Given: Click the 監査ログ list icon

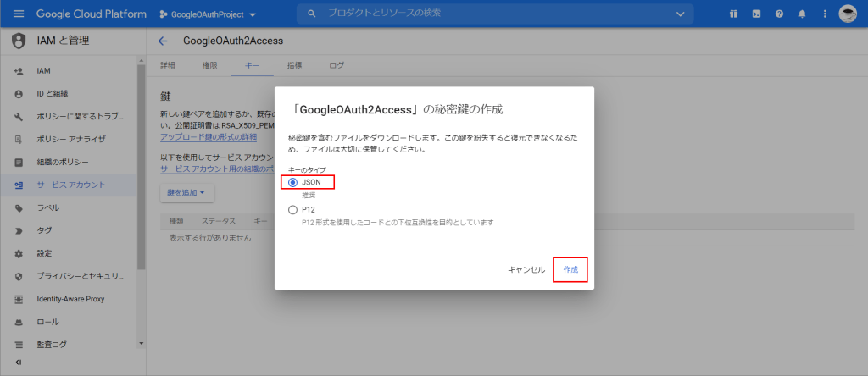Looking at the screenshot, I should tap(19, 345).
